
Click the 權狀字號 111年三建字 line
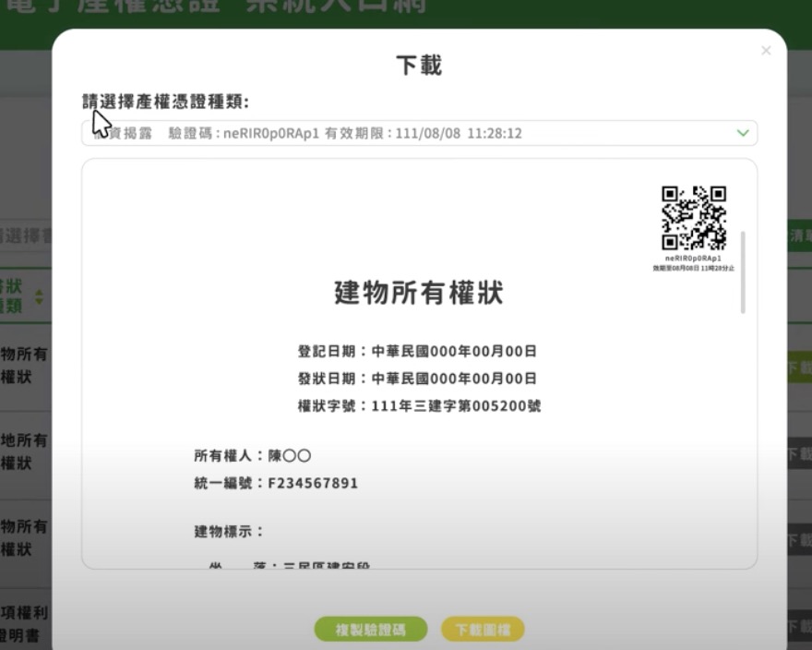click(x=419, y=406)
